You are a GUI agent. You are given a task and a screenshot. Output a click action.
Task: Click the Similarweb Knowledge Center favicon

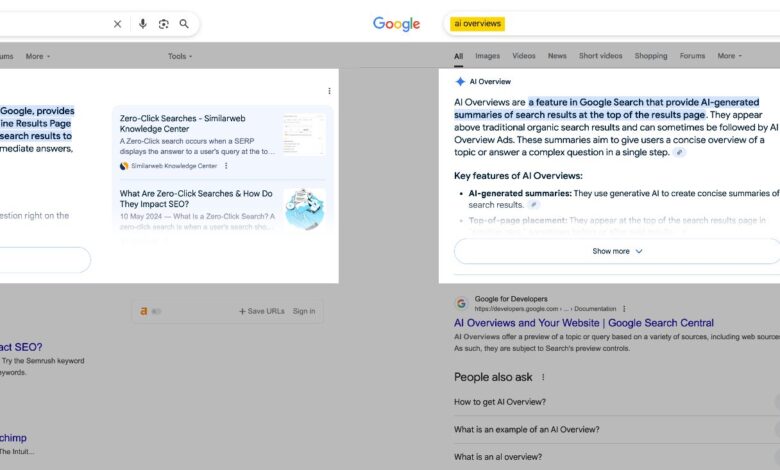tap(124, 166)
